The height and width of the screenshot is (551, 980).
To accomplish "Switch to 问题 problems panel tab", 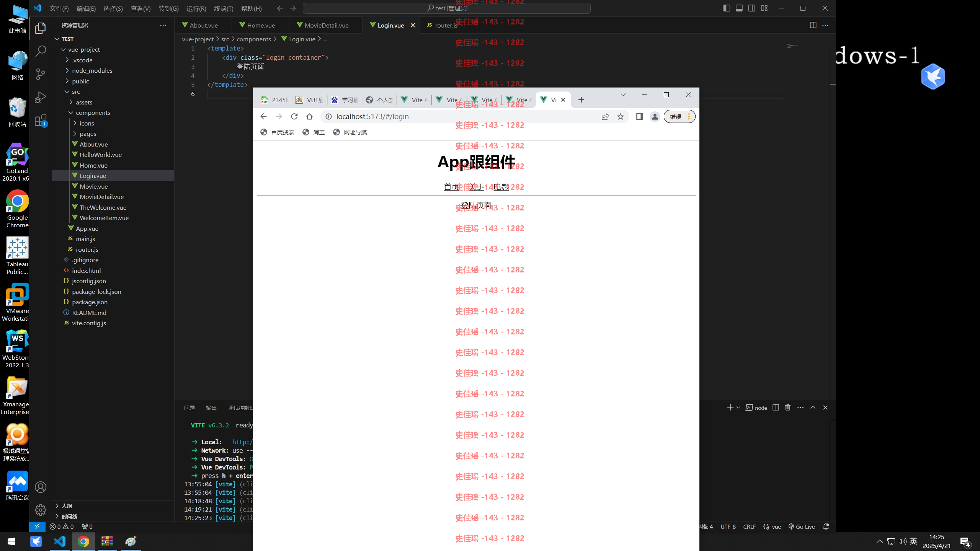I will 189,408.
